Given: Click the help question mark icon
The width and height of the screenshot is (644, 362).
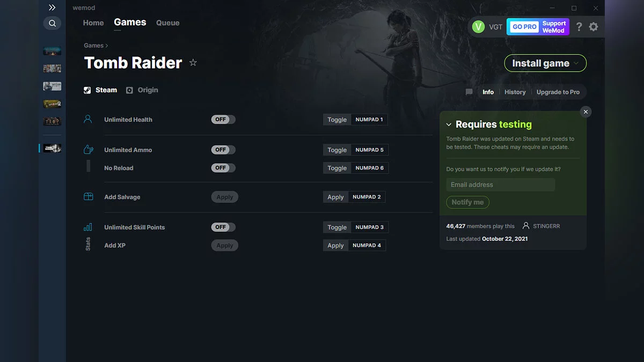Looking at the screenshot, I should (579, 26).
